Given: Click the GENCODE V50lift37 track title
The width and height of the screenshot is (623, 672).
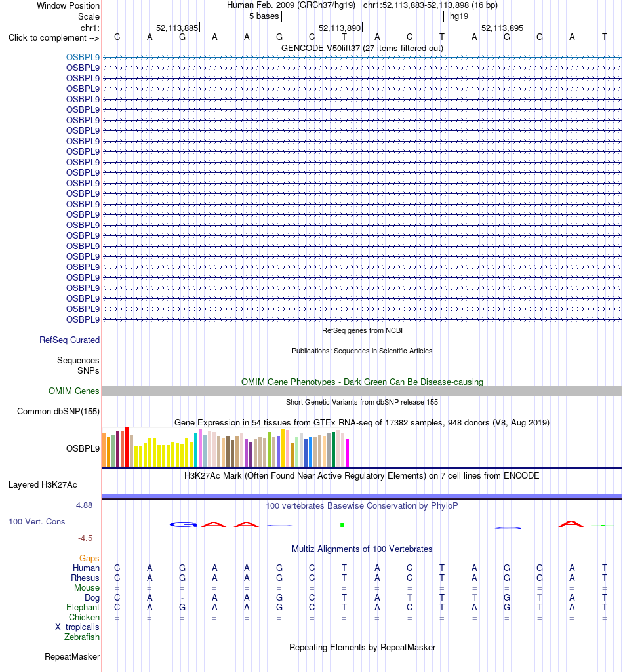Looking at the screenshot, I should (x=362, y=48).
